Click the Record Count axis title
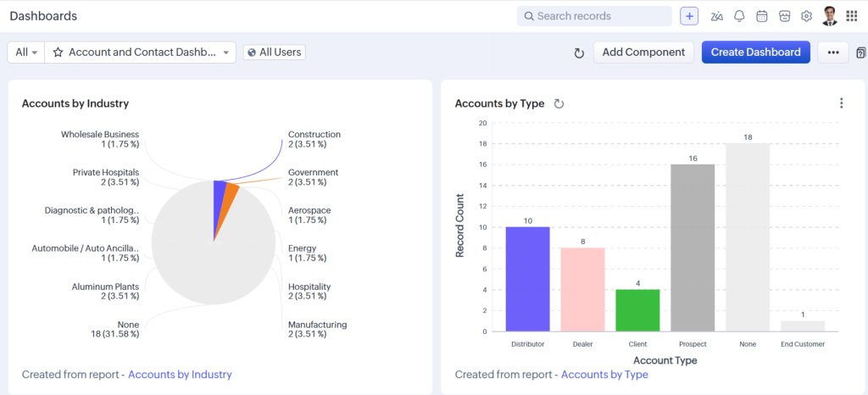The width and height of the screenshot is (868, 395). [x=460, y=225]
